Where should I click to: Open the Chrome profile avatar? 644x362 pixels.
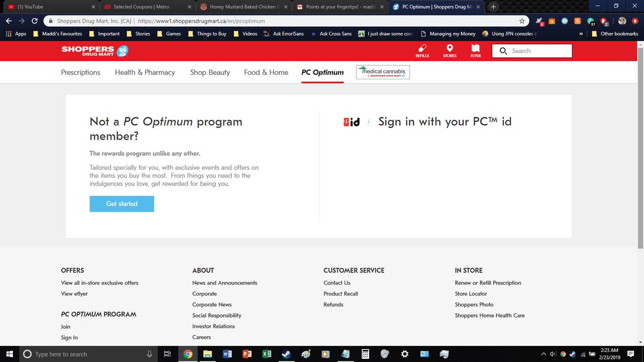(x=622, y=21)
